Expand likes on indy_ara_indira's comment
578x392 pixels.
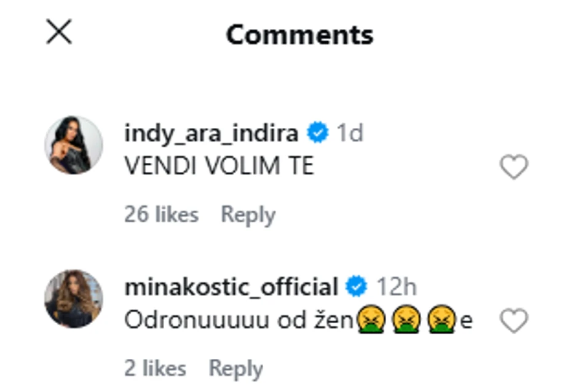click(161, 214)
